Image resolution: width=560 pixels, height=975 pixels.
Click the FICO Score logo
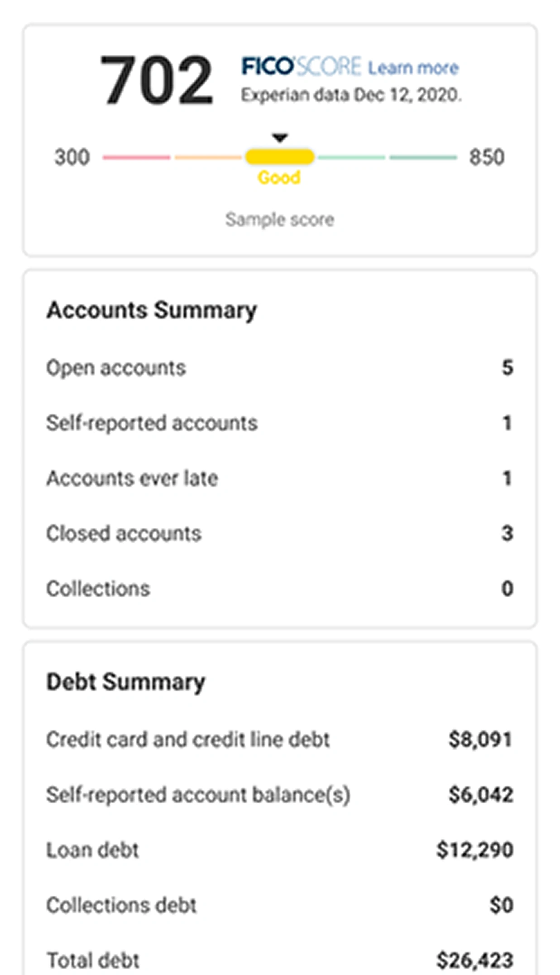[x=301, y=67]
